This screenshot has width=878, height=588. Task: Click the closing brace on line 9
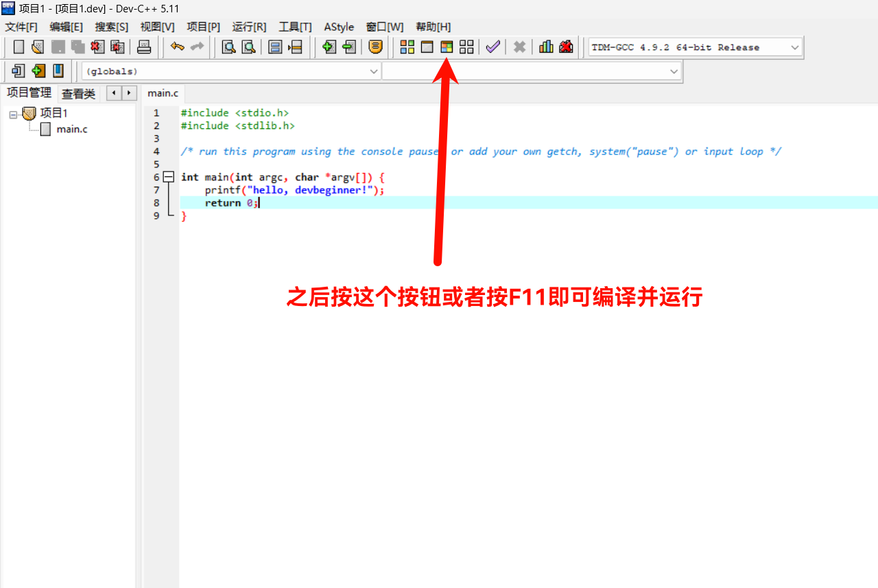point(183,216)
